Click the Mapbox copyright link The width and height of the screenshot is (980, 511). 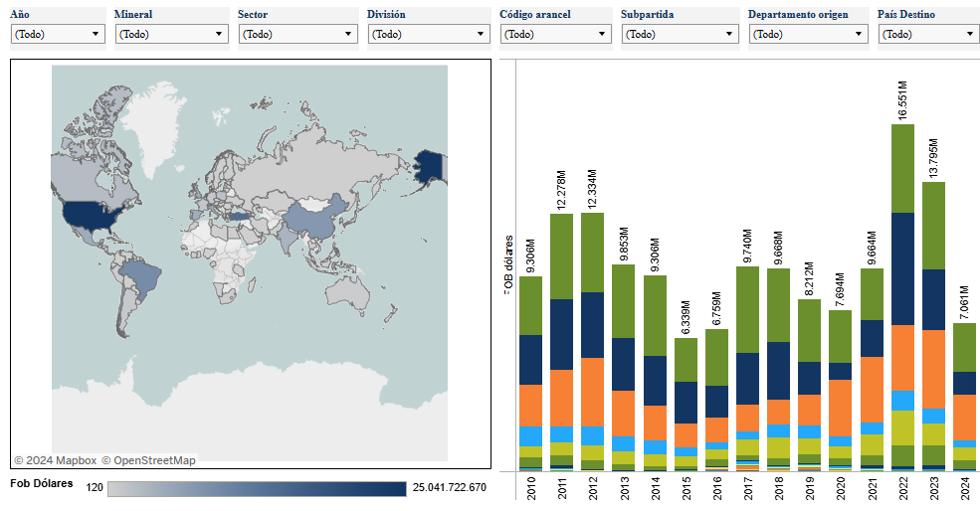click(55, 460)
